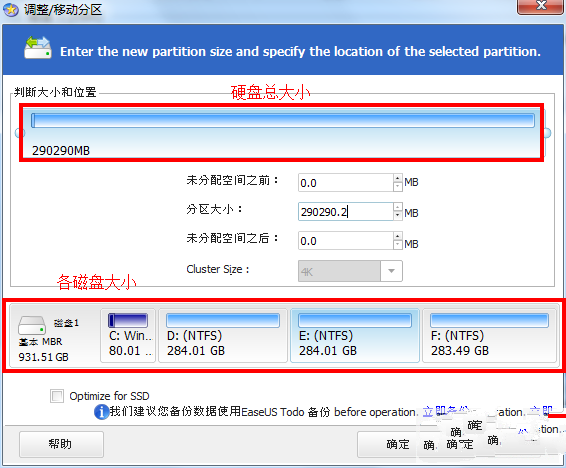Screen dimensions: 566x468
Task: Click the unallocated space before input field
Action: coord(345,183)
